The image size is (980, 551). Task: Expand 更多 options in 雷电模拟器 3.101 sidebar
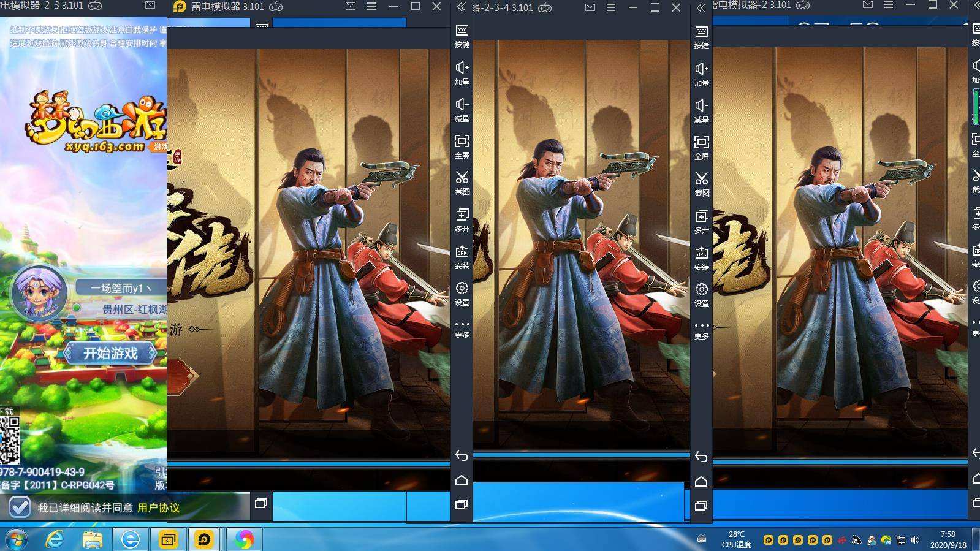(x=462, y=329)
